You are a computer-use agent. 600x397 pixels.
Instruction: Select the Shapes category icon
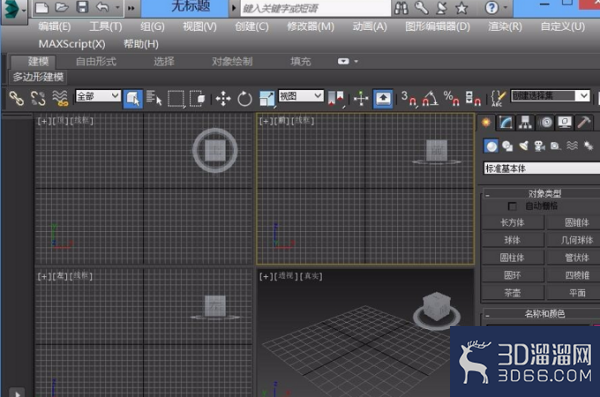pyautogui.click(x=507, y=146)
